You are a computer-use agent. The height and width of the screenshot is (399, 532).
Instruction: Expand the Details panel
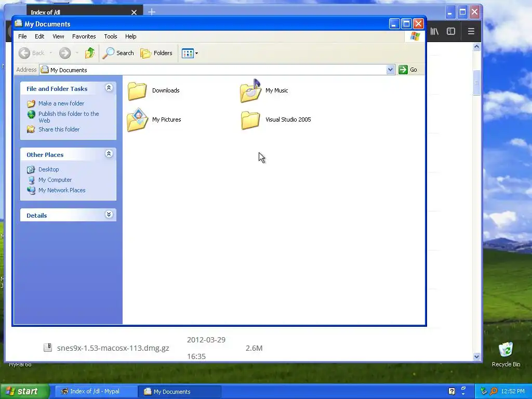pos(109,215)
